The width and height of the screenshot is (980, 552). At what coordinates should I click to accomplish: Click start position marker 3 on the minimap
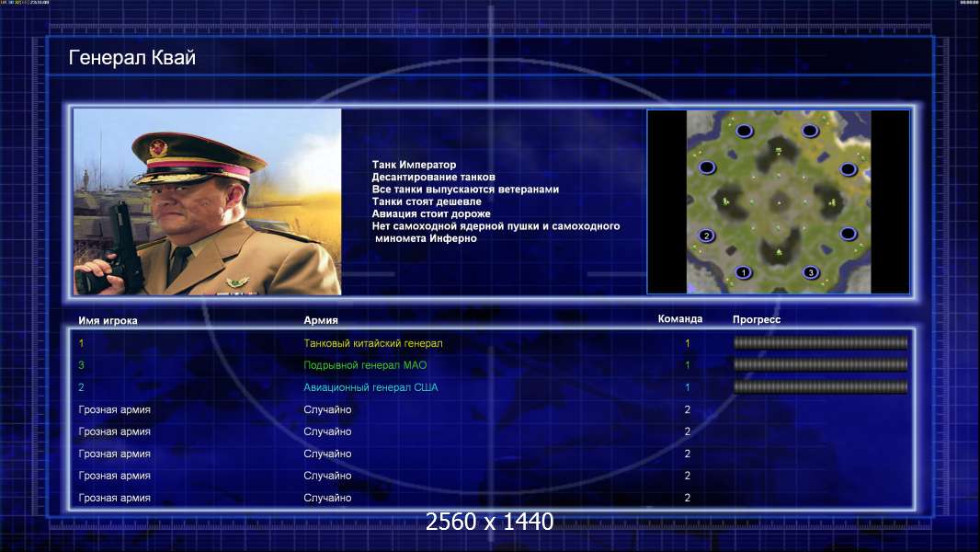click(x=811, y=272)
